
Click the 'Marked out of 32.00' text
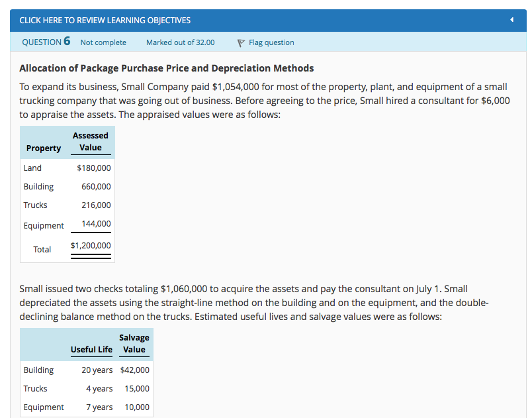pos(180,42)
